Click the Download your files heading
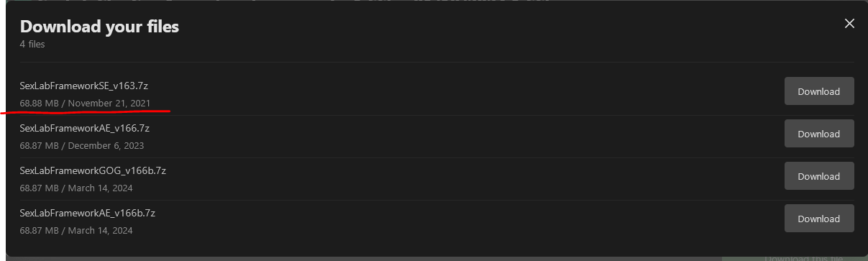The width and height of the screenshot is (868, 261). [x=99, y=27]
